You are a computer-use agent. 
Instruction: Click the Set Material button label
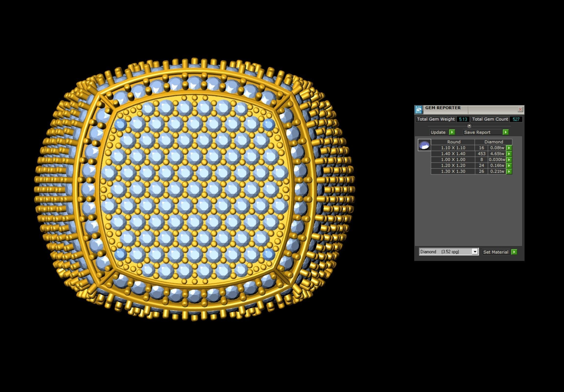pyautogui.click(x=495, y=252)
